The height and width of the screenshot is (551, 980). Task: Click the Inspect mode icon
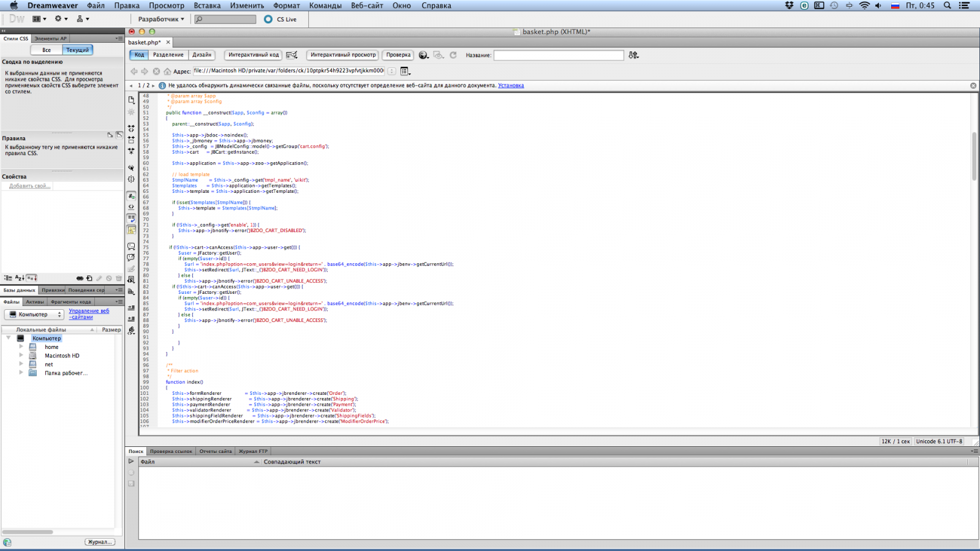[x=292, y=55]
